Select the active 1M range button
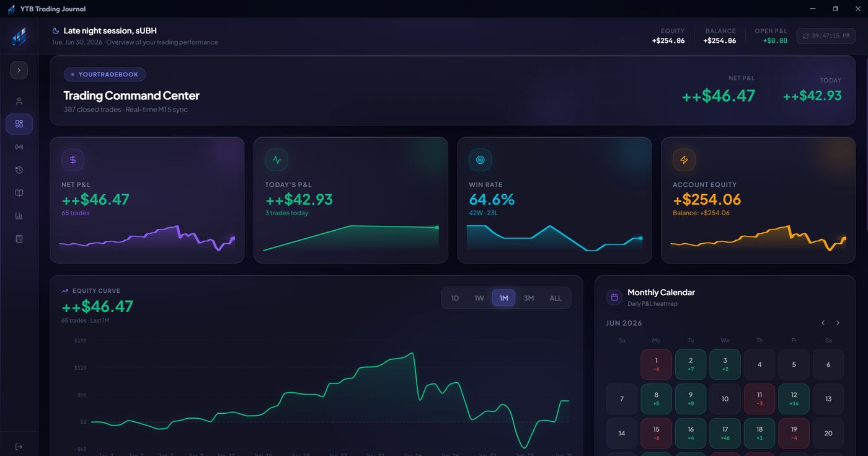868x456 pixels. tap(504, 298)
